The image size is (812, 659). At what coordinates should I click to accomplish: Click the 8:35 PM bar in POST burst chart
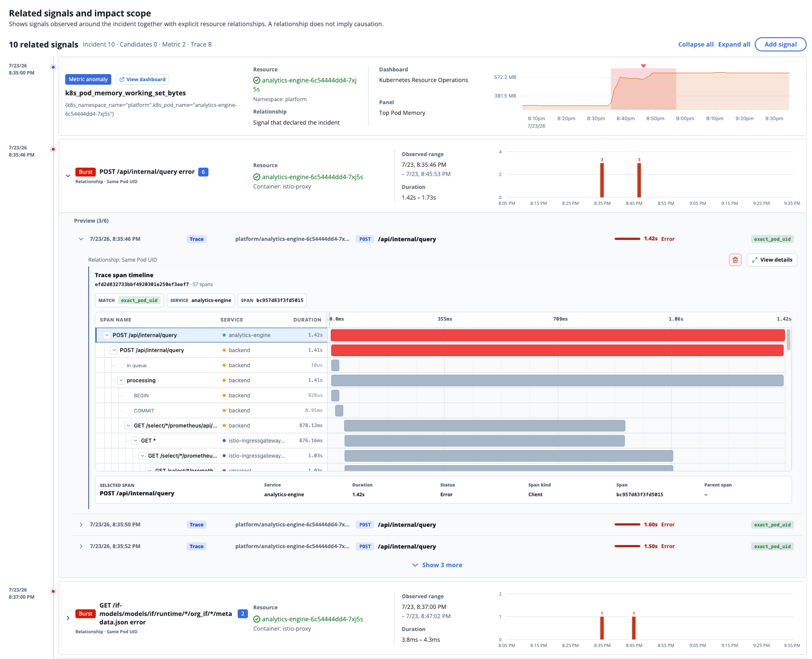pos(602,180)
